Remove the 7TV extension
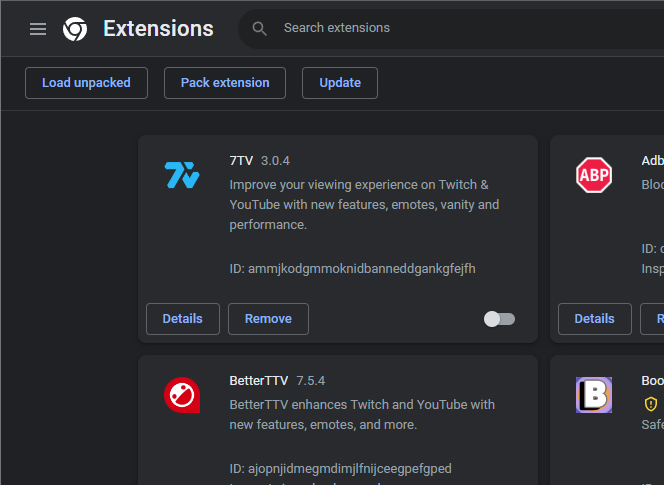 tap(268, 319)
